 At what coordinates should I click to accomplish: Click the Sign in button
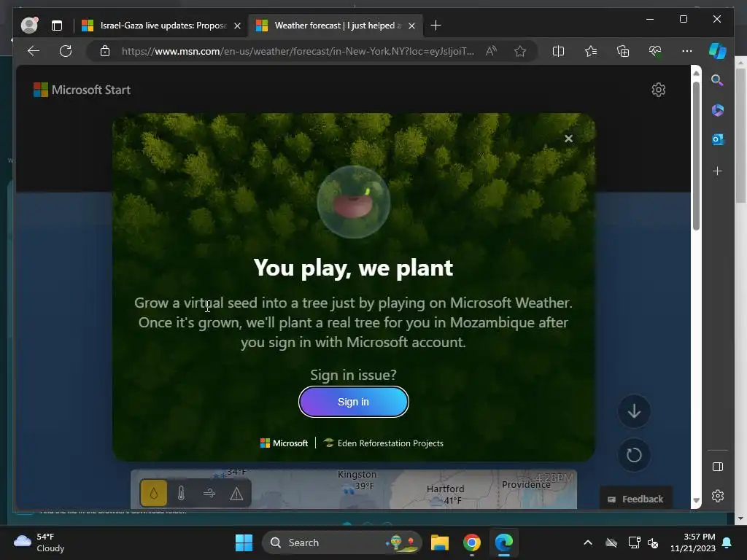tap(354, 402)
